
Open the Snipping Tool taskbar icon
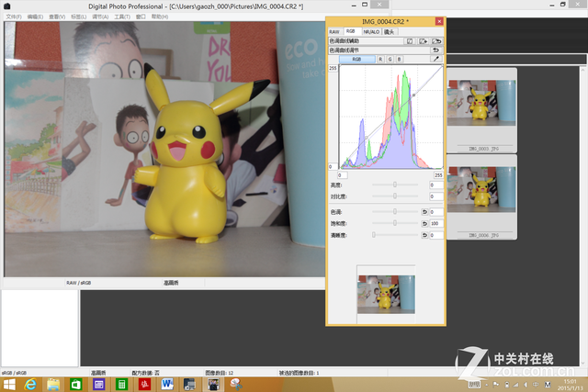click(x=236, y=385)
